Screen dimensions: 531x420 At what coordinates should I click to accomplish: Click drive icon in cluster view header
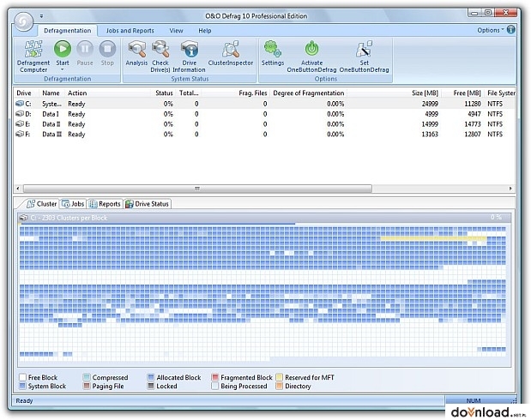23,218
